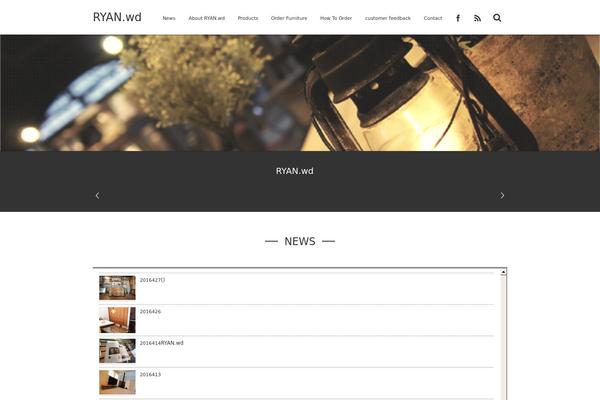Screen dimensions: 600x400
Task: Open About RYAN.wd menu item
Action: pyautogui.click(x=207, y=18)
